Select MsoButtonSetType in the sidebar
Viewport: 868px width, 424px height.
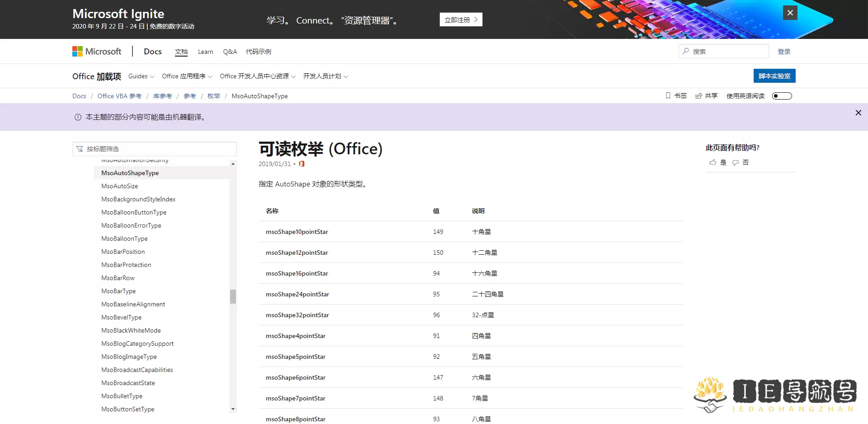[128, 409]
